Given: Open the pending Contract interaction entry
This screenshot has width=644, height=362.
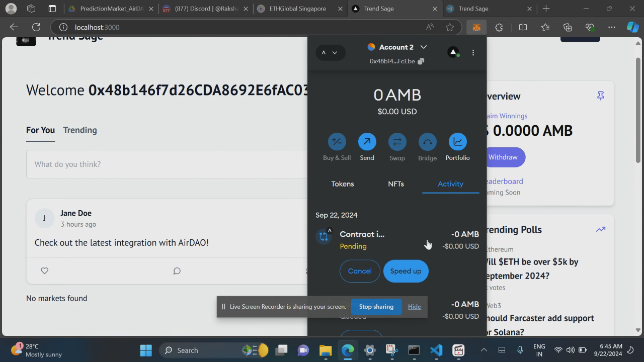Looking at the screenshot, I should [x=397, y=240].
